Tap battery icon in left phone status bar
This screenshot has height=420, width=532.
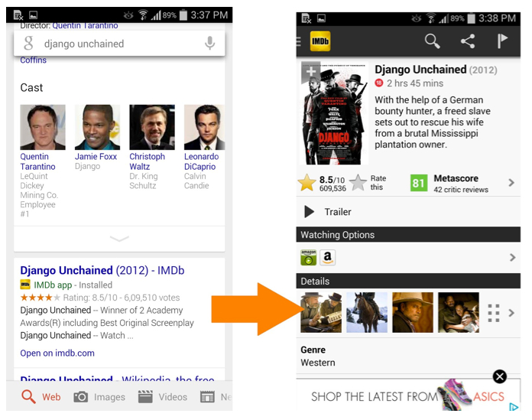[x=183, y=15]
